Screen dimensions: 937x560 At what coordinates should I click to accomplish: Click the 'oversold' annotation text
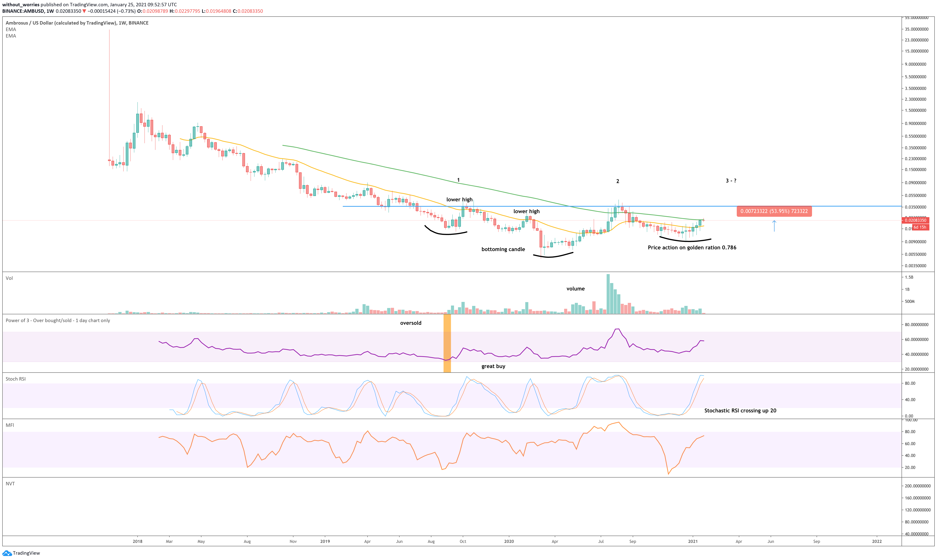coord(411,323)
